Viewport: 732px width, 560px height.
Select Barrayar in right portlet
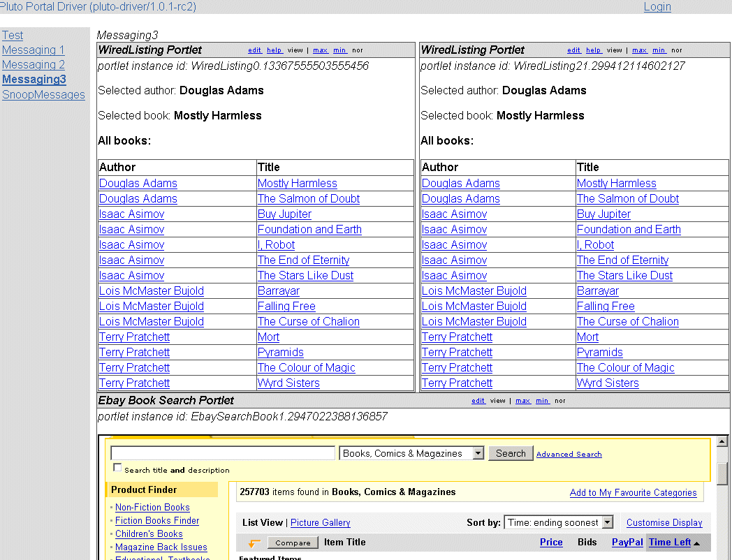(x=598, y=291)
